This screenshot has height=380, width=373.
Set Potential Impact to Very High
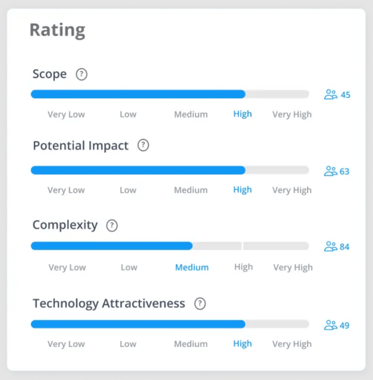[x=292, y=190]
